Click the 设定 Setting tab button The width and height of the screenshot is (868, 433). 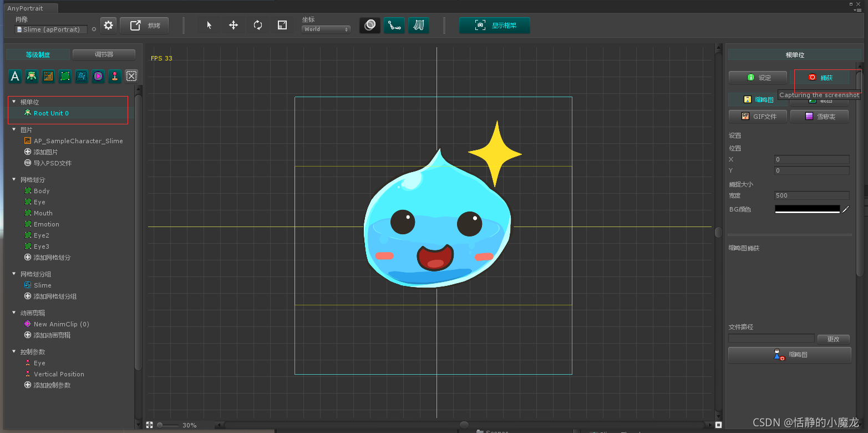click(758, 78)
